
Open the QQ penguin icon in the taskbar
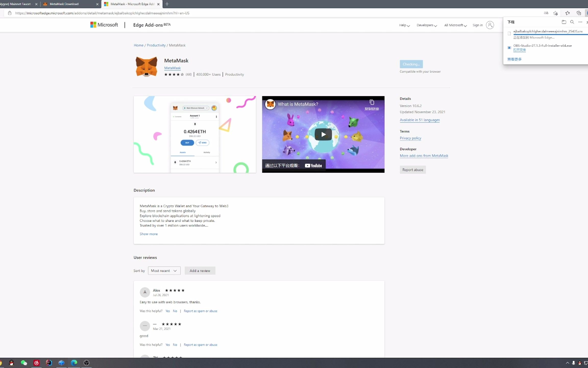click(x=11, y=363)
